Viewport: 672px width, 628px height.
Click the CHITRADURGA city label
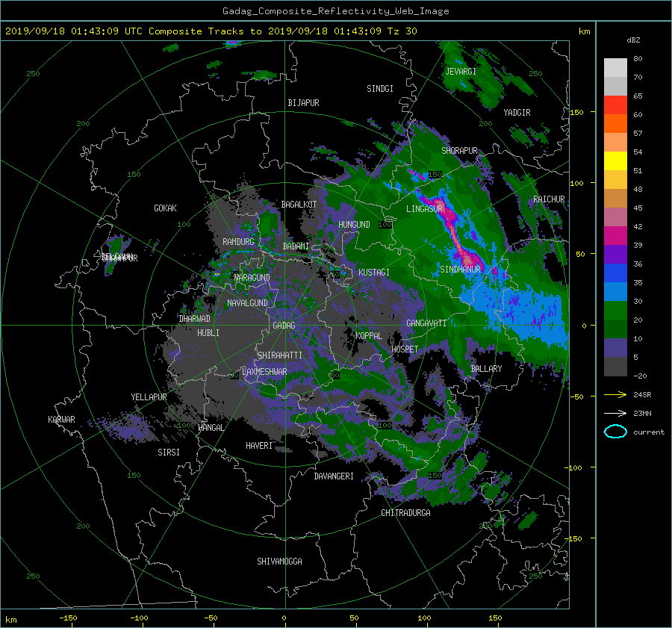point(405,513)
